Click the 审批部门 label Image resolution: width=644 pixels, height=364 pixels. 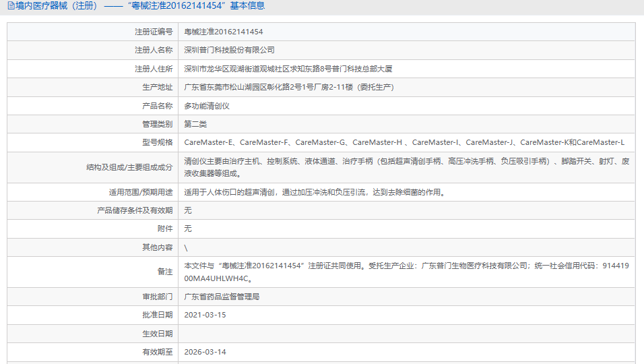(158, 297)
